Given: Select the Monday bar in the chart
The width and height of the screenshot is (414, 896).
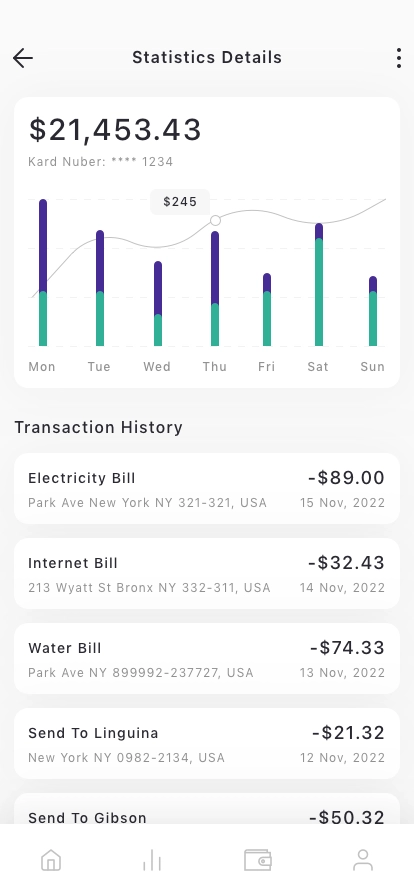Looking at the screenshot, I should [x=43, y=273].
